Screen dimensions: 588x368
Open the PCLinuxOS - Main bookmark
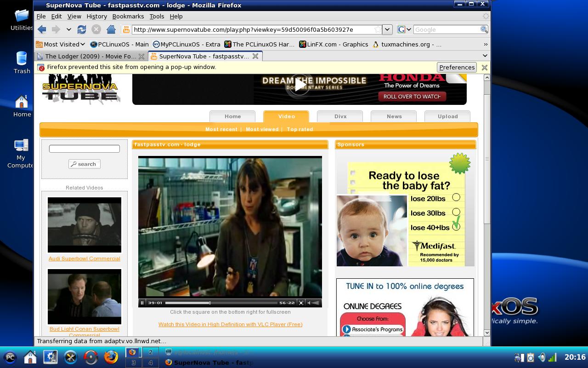coord(119,44)
